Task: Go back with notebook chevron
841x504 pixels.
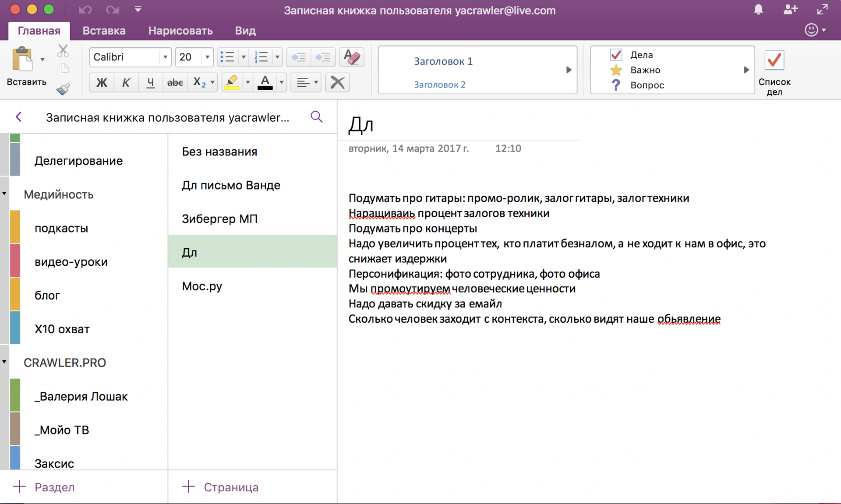Action: tap(18, 117)
